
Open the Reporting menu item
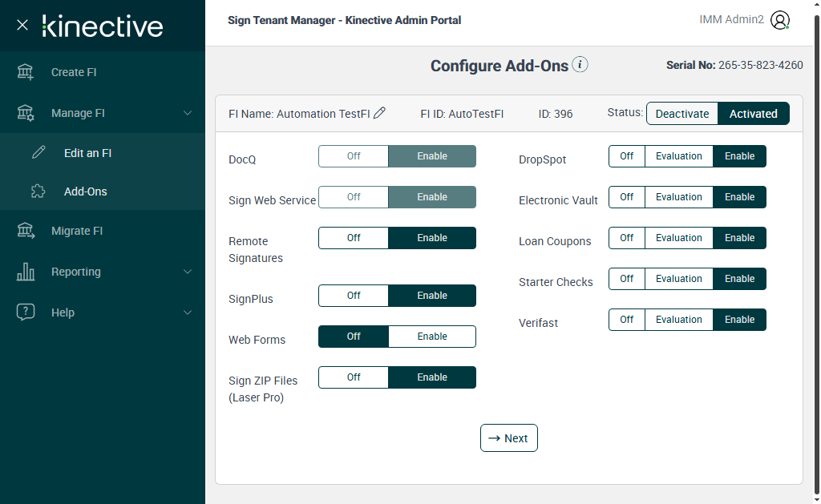(x=103, y=272)
